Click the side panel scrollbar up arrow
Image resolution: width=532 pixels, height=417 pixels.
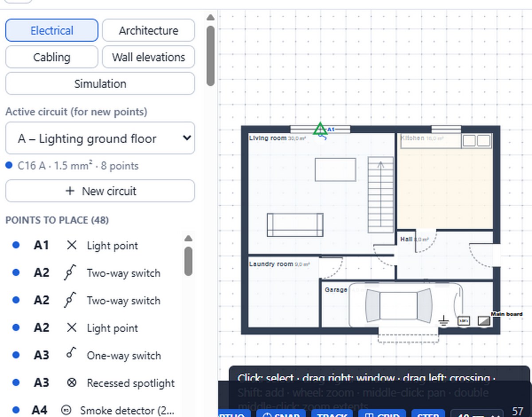211,17
